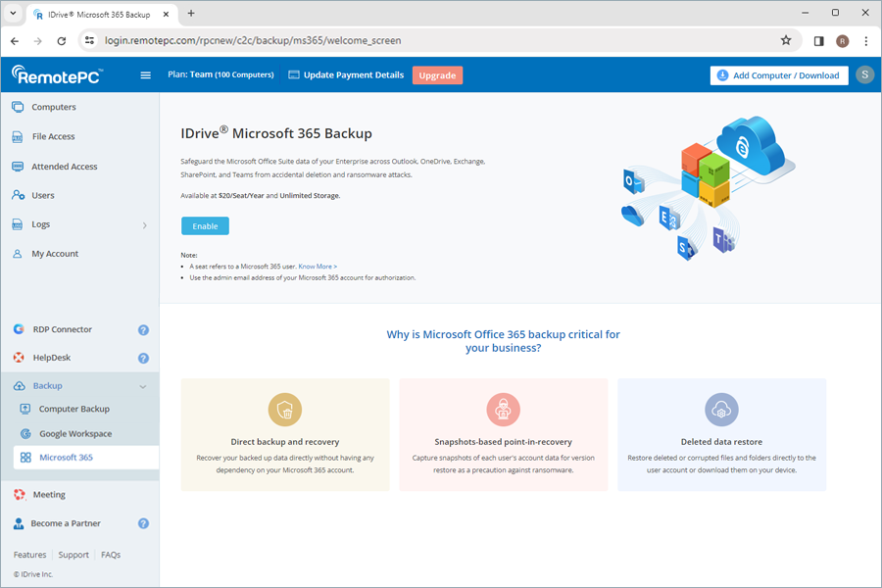
Task: Open the tab search dropdown arrow
Action: [x=13, y=13]
